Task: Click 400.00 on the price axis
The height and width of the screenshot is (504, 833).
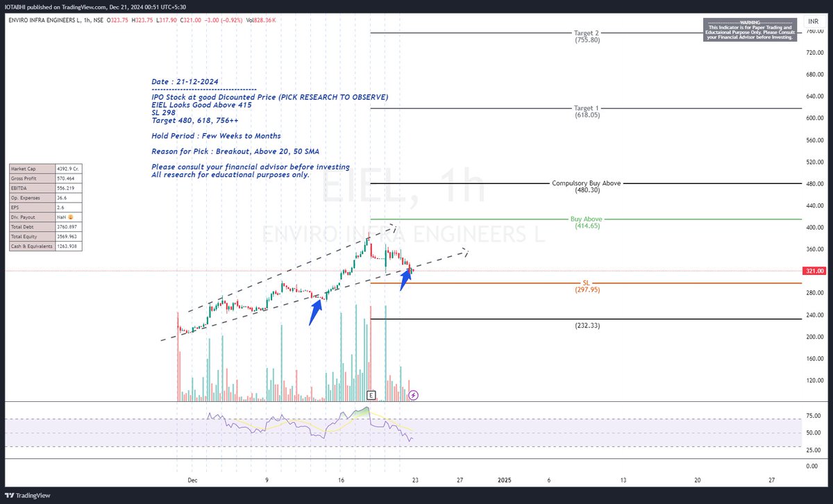Action: (x=814, y=227)
